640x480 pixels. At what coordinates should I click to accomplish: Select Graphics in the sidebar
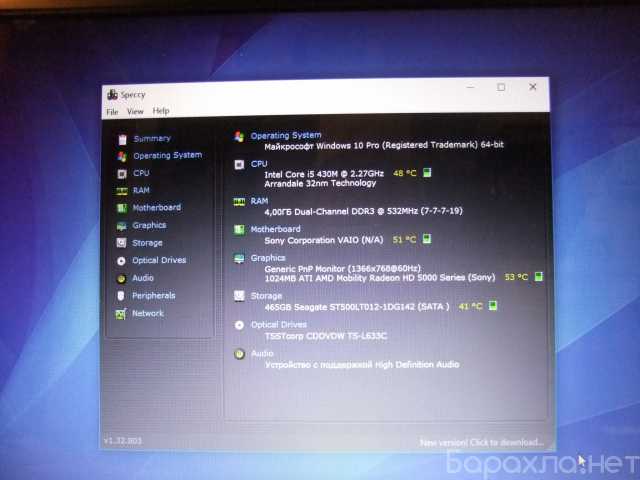pos(149,225)
